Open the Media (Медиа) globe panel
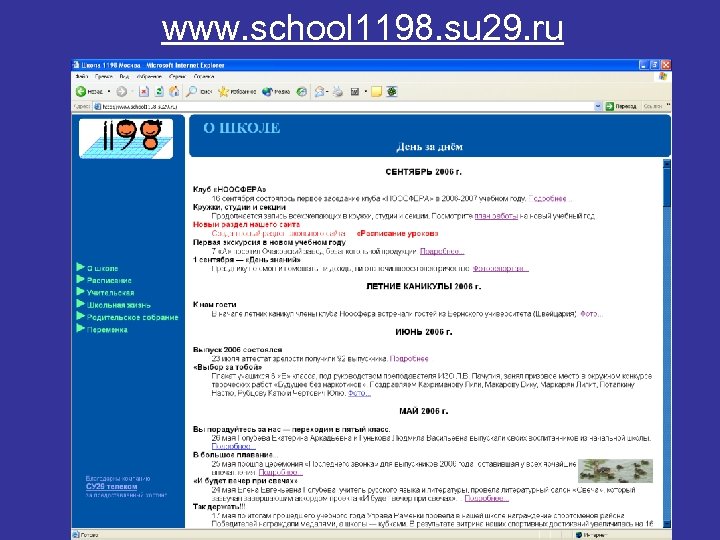720x540 pixels. click(x=267, y=92)
